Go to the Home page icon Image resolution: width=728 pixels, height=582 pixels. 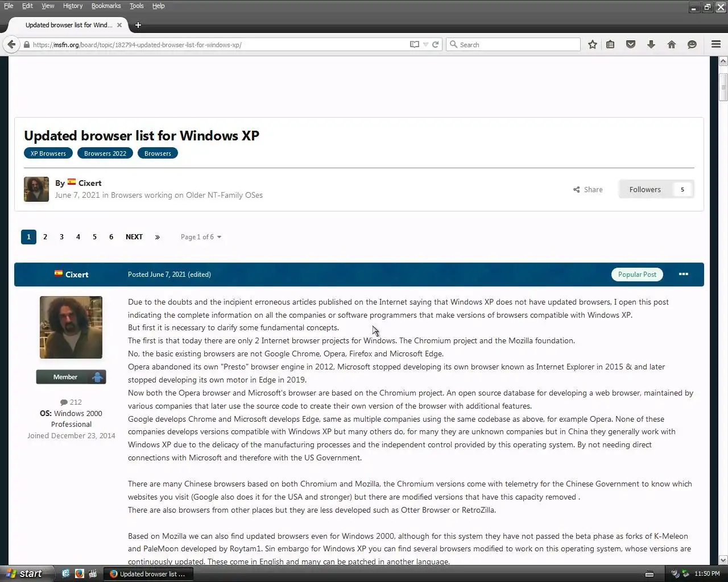[672, 44]
